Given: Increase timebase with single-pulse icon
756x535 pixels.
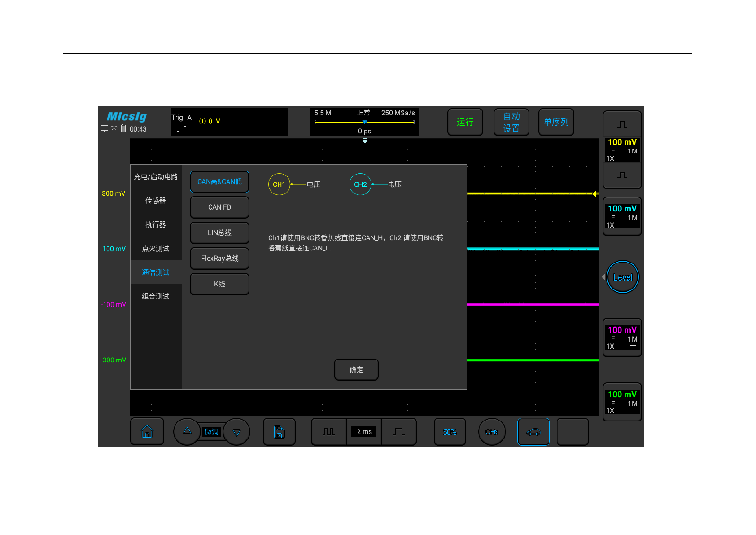Looking at the screenshot, I should click(x=399, y=432).
